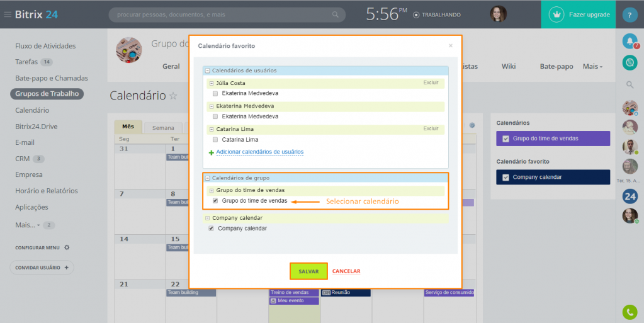
Task: Collapse the Catarina Lima group
Action: 212,130
